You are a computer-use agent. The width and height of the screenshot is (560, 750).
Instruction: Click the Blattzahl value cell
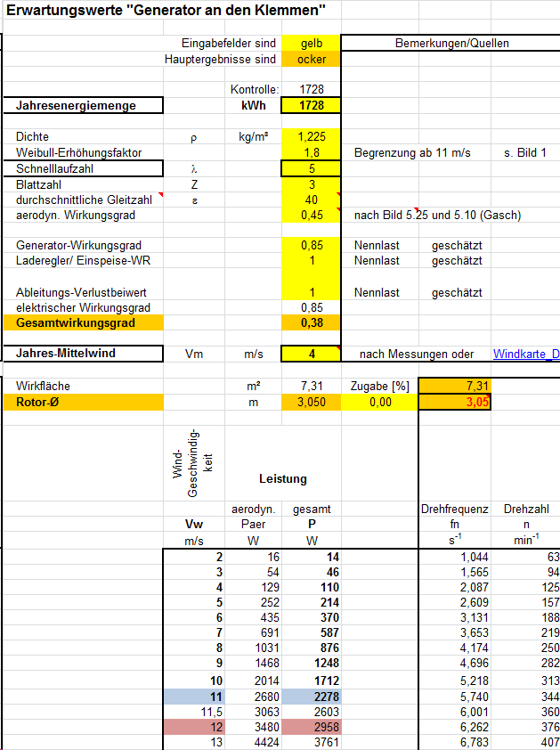coord(311,184)
